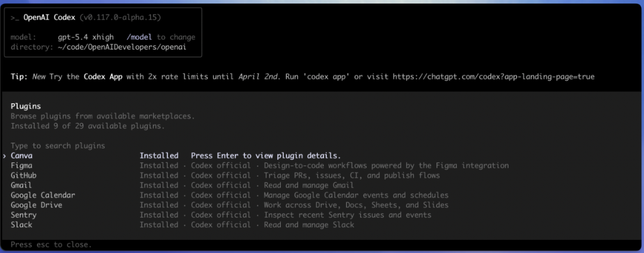Click the highlighted Canva plugin name

[21, 156]
